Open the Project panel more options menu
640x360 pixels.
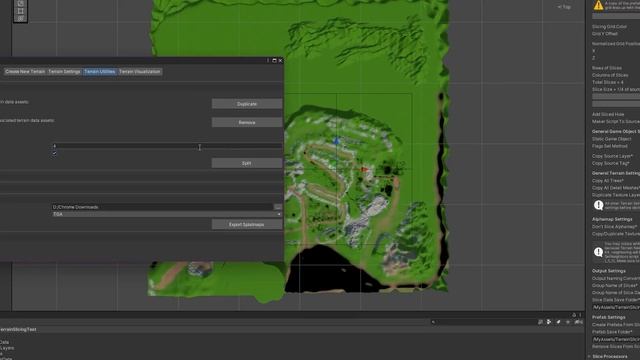580,315
